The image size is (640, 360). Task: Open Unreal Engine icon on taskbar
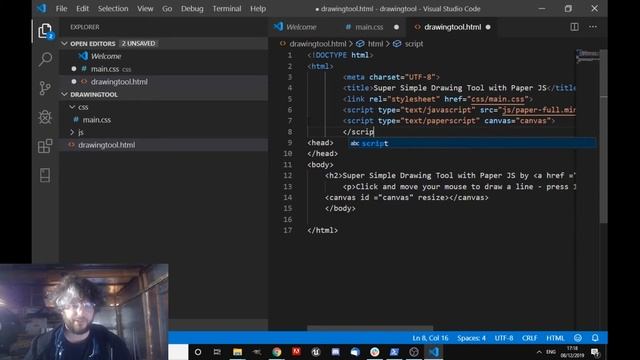[316, 352]
